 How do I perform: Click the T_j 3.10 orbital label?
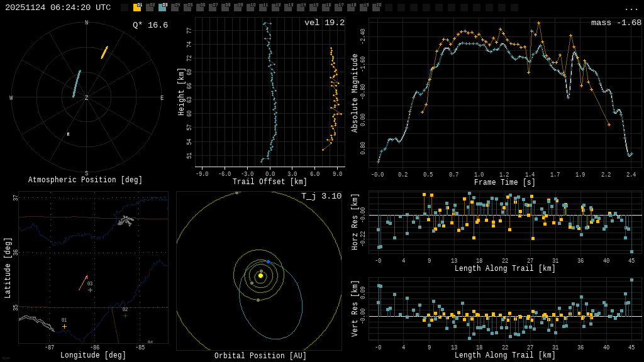tap(321, 196)
